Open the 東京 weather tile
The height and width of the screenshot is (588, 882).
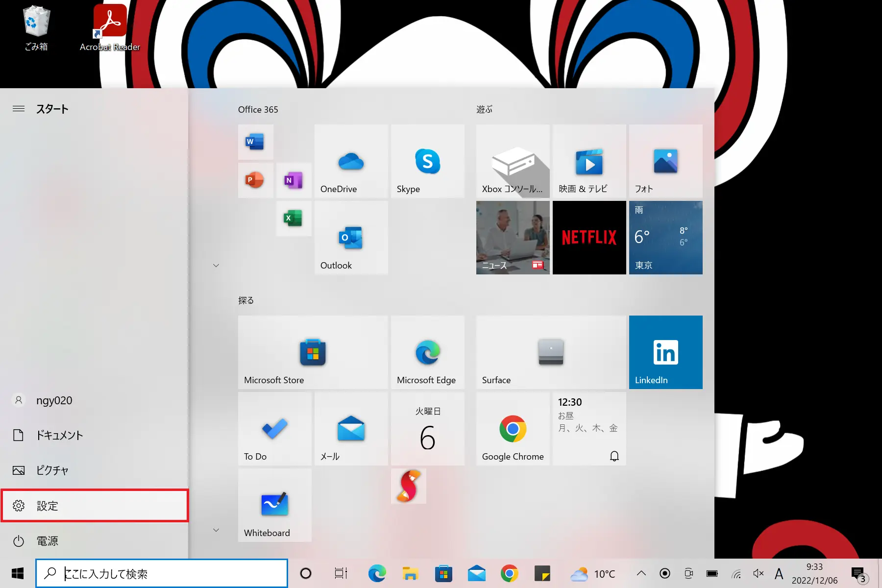[x=666, y=238]
